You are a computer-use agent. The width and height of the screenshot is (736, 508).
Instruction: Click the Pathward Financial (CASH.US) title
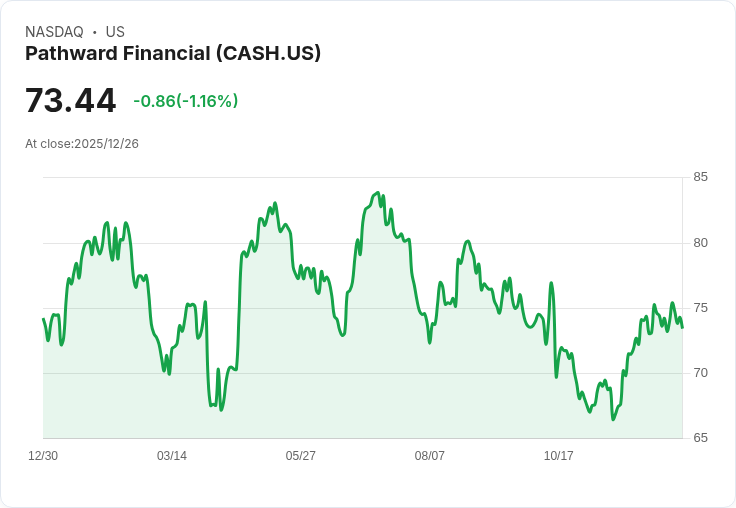click(x=173, y=53)
